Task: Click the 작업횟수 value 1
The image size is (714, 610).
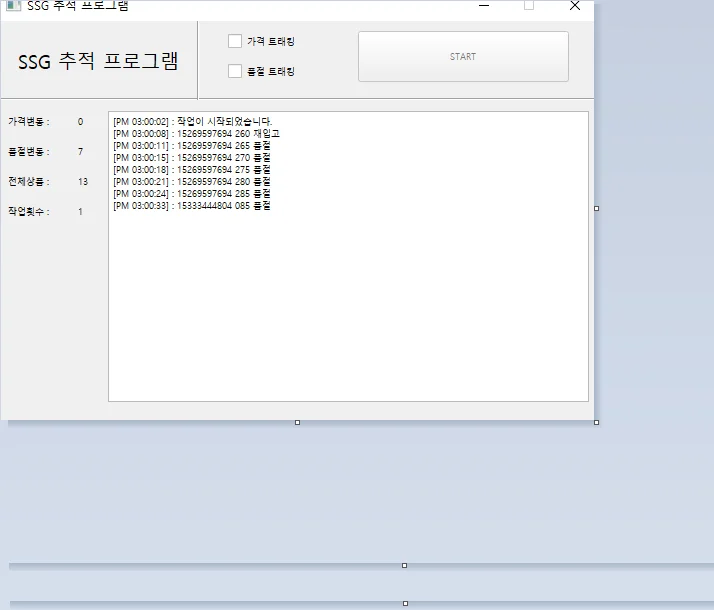Action: coord(81,212)
